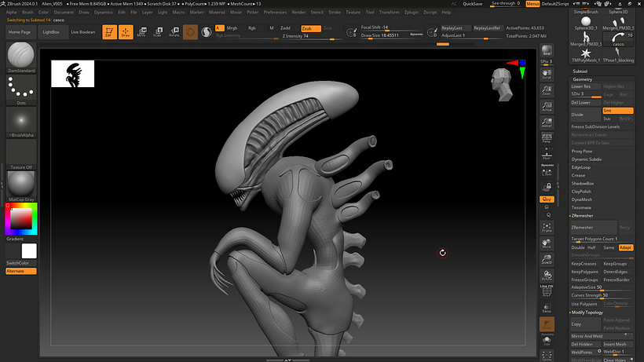Toggle the Floor grid
The width and height of the screenshot is (644, 362).
coord(547,155)
